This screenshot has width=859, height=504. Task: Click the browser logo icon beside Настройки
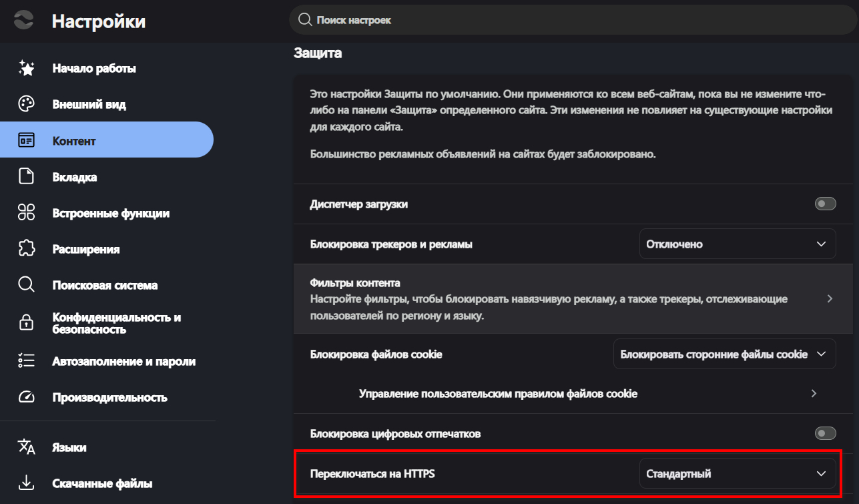(23, 21)
